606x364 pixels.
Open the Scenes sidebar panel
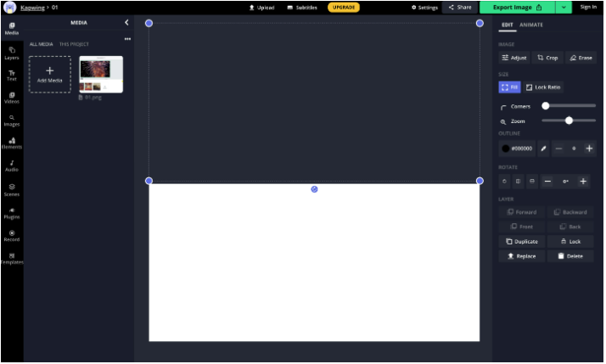tap(12, 191)
